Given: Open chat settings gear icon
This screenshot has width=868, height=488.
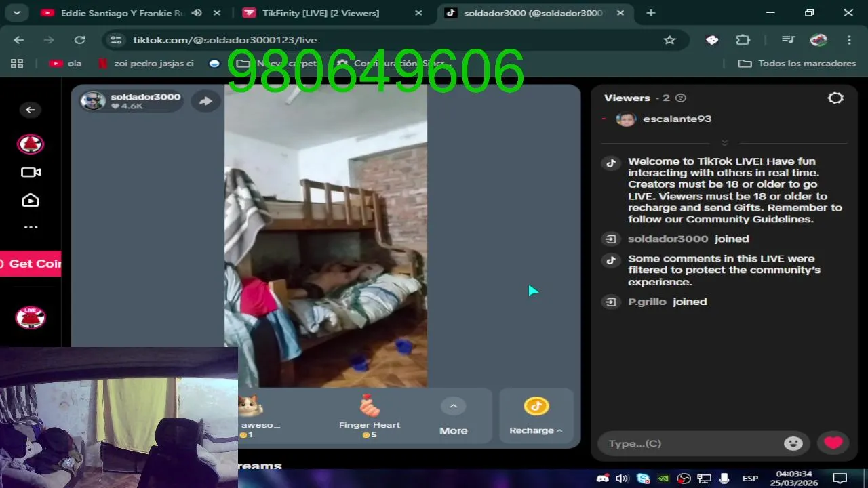Looking at the screenshot, I should [x=835, y=98].
